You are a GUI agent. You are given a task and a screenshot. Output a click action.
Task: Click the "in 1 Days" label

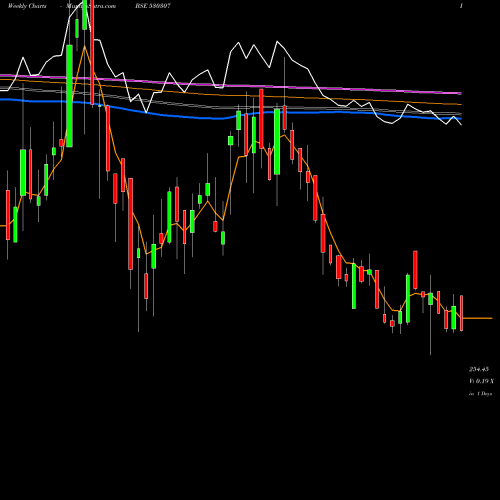(x=480, y=394)
